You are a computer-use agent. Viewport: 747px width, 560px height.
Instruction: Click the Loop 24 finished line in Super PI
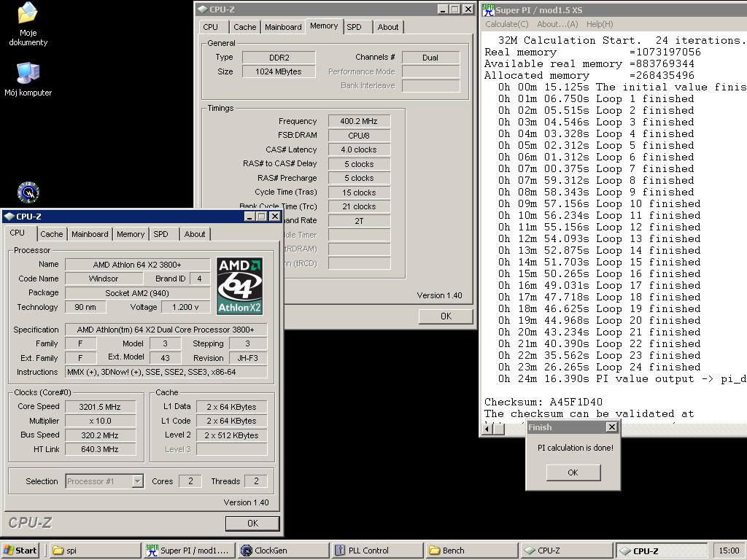(600, 367)
